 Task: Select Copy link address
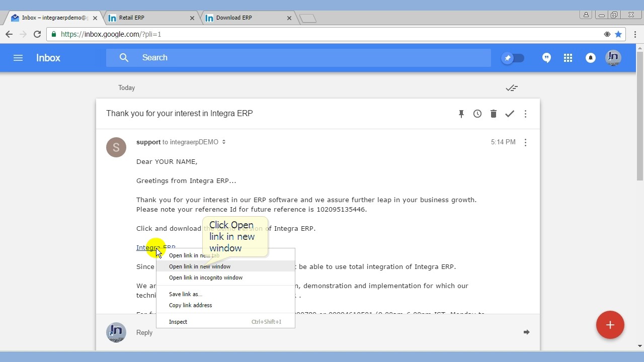(x=225, y=305)
